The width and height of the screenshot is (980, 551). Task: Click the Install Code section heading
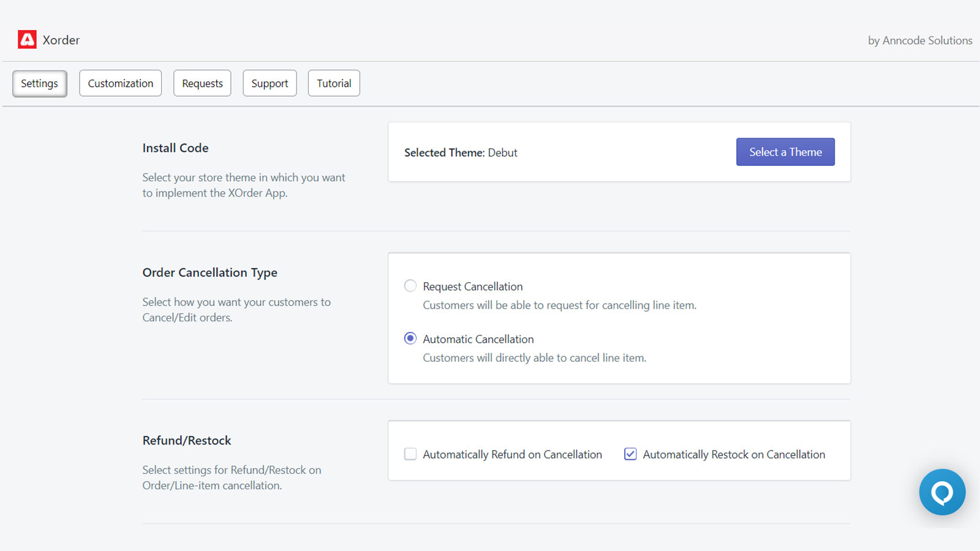coord(175,148)
